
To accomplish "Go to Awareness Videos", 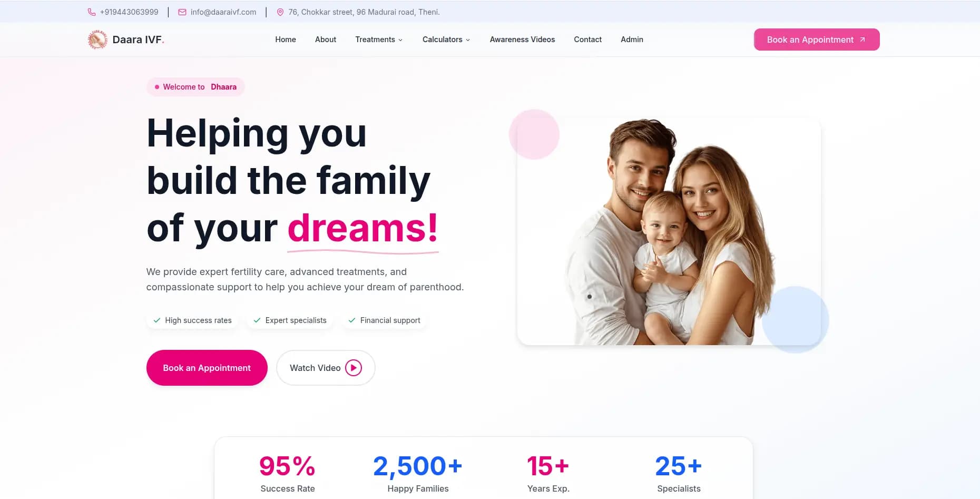I will (522, 40).
